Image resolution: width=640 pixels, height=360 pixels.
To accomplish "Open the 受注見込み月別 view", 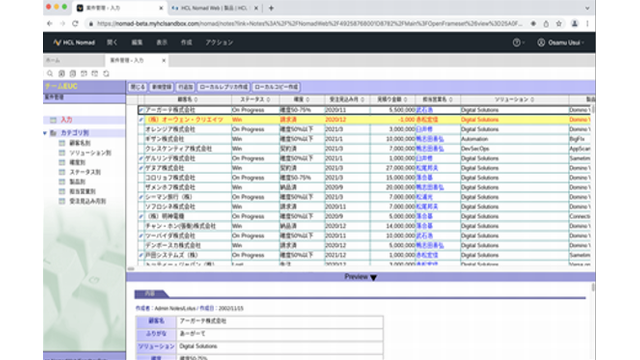I will (x=87, y=201).
